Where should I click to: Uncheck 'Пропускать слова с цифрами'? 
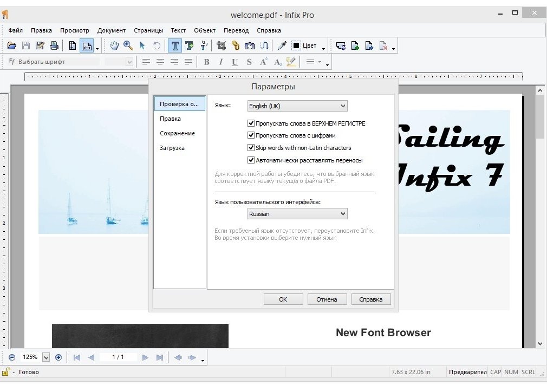click(251, 135)
